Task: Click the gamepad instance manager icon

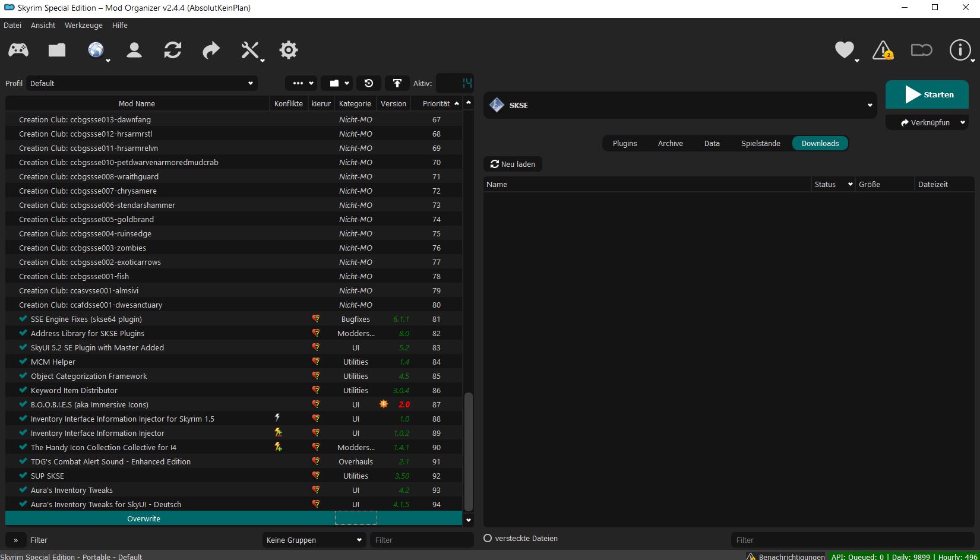Action: click(x=18, y=50)
